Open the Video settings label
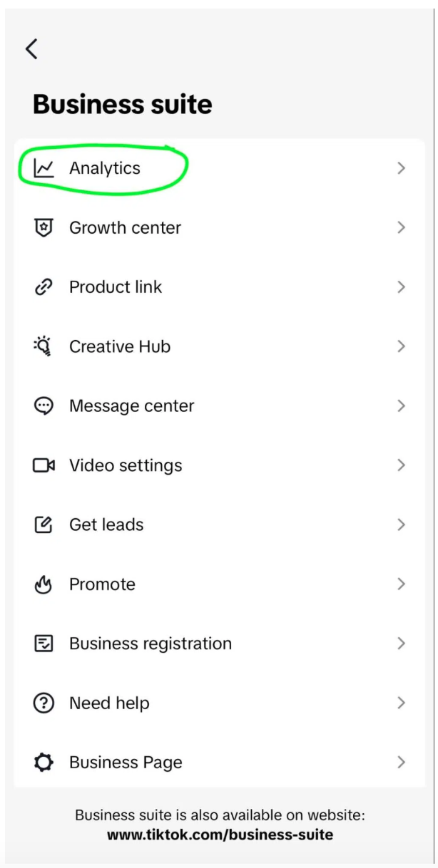The width and height of the screenshot is (438, 868). pos(126,465)
